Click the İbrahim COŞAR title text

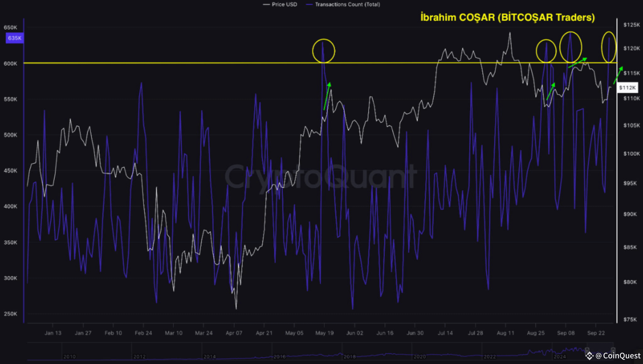click(x=507, y=17)
